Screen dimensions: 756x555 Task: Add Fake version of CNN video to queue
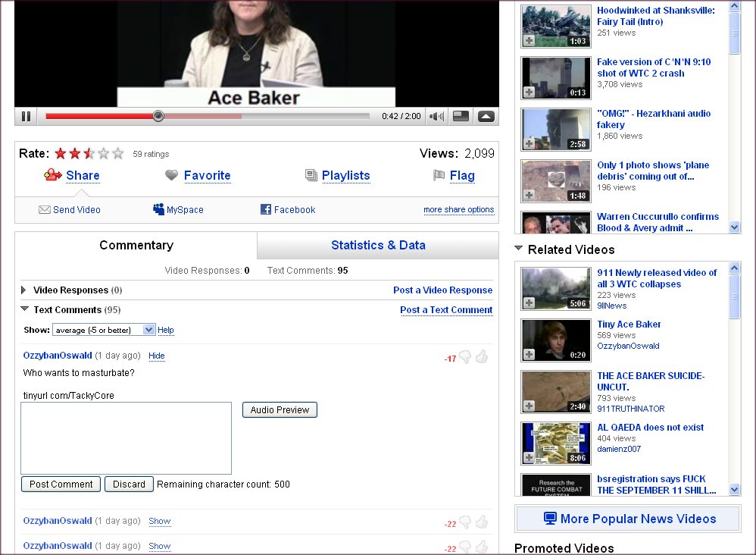pos(529,92)
